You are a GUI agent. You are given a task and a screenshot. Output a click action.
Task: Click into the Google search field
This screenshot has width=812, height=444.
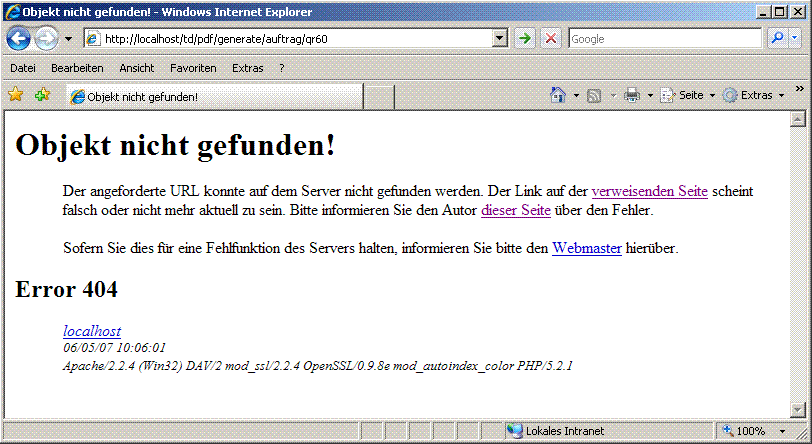(x=665, y=39)
